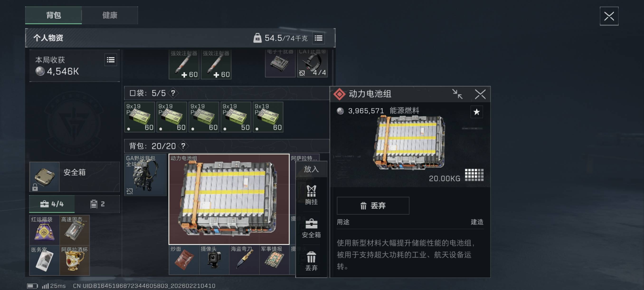Move item into 安全箱 from context menu
This screenshot has height=290, width=644.
(x=311, y=228)
